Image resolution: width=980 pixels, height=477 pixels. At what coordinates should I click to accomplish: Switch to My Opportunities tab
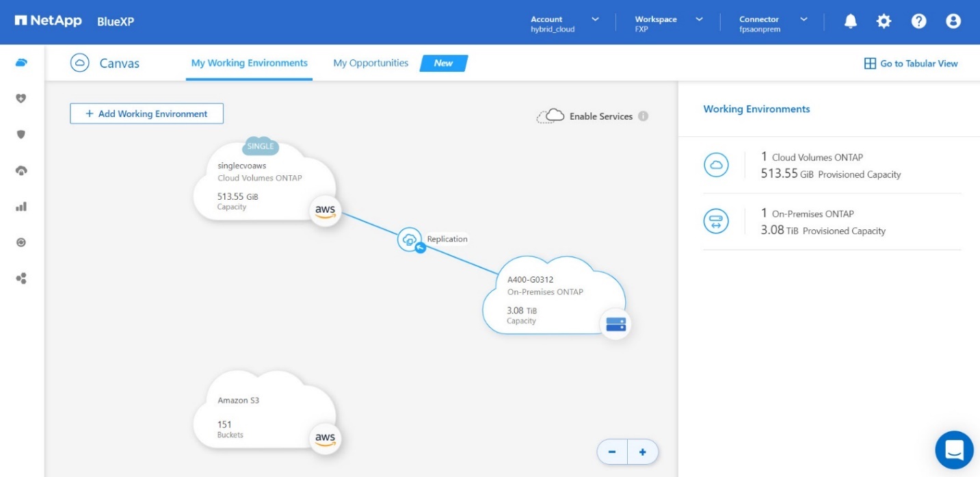click(371, 63)
